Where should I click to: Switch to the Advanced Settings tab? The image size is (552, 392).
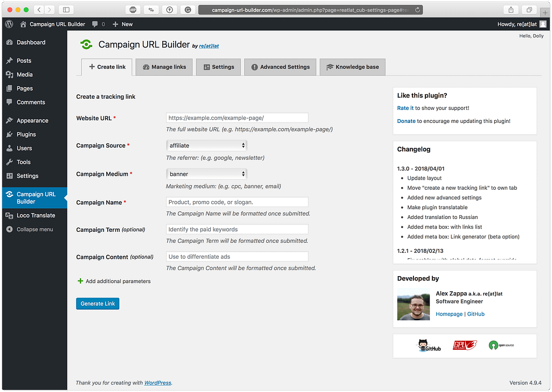coord(280,67)
